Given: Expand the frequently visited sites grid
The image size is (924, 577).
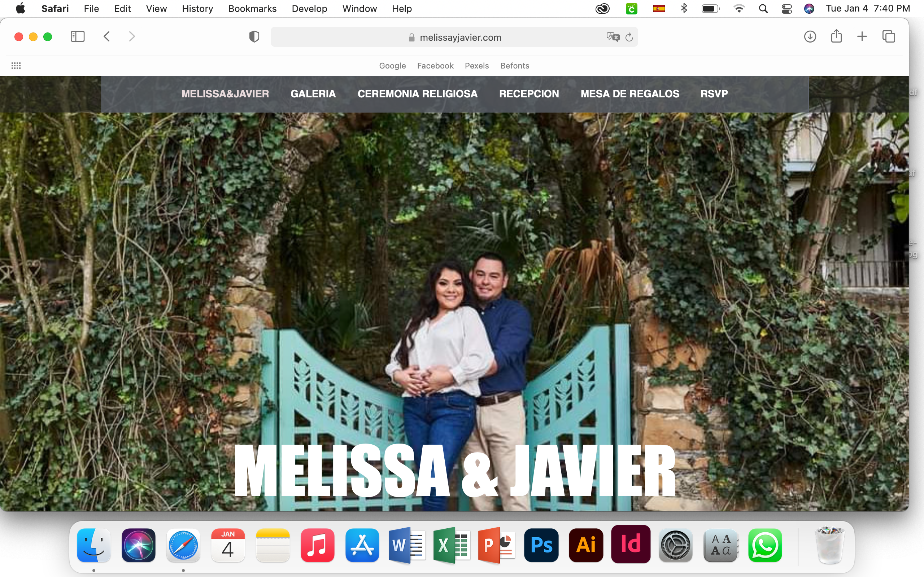Looking at the screenshot, I should (x=16, y=65).
